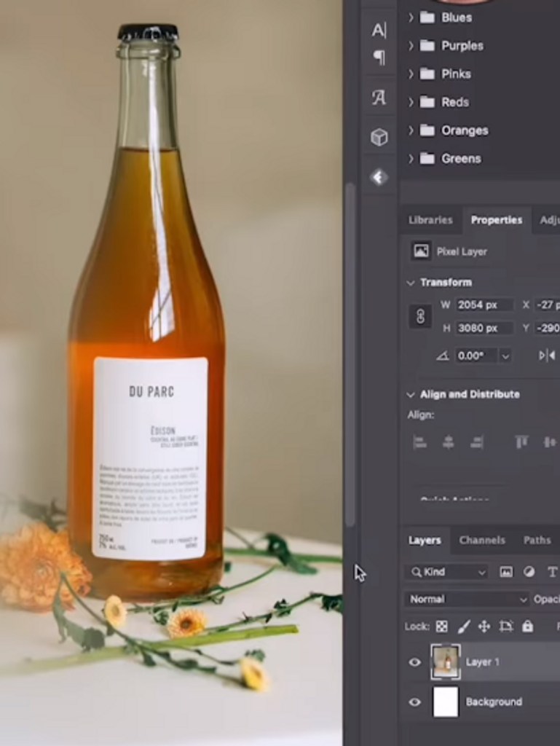Click the collapse arrows icon in dock
Image resolution: width=560 pixels, height=746 pixels.
[x=379, y=178]
